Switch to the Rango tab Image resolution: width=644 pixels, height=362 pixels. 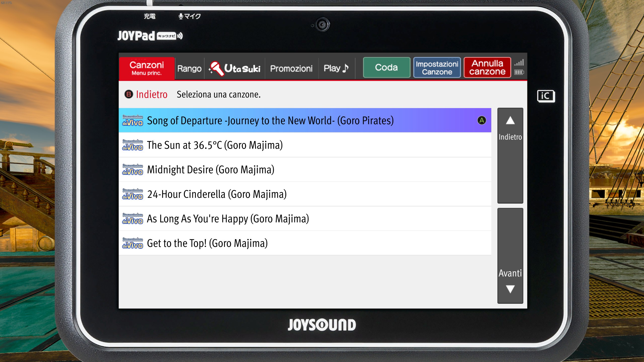click(189, 68)
